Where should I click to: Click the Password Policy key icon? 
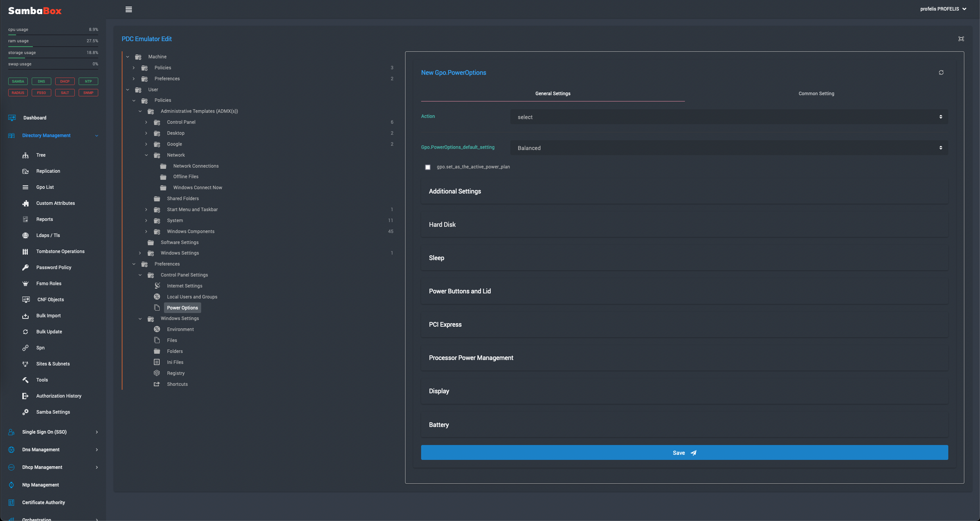pyautogui.click(x=25, y=268)
